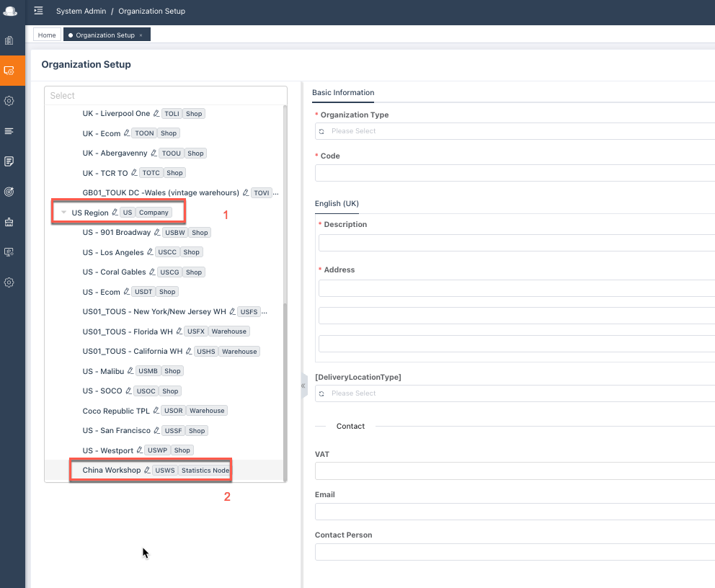The width and height of the screenshot is (715, 588).
Task: Select US - San Francisco in tree
Action: [x=116, y=430]
